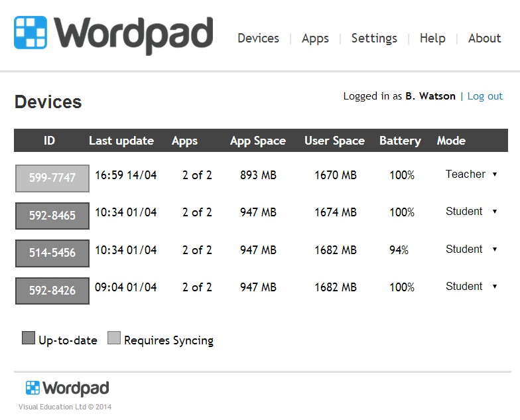This screenshot has height=420, width=520.
Task: Log out of the B. Watson account
Action: [485, 96]
